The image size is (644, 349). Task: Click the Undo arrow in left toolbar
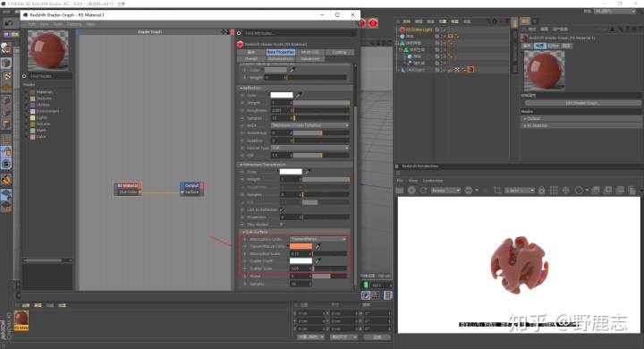tap(9, 23)
